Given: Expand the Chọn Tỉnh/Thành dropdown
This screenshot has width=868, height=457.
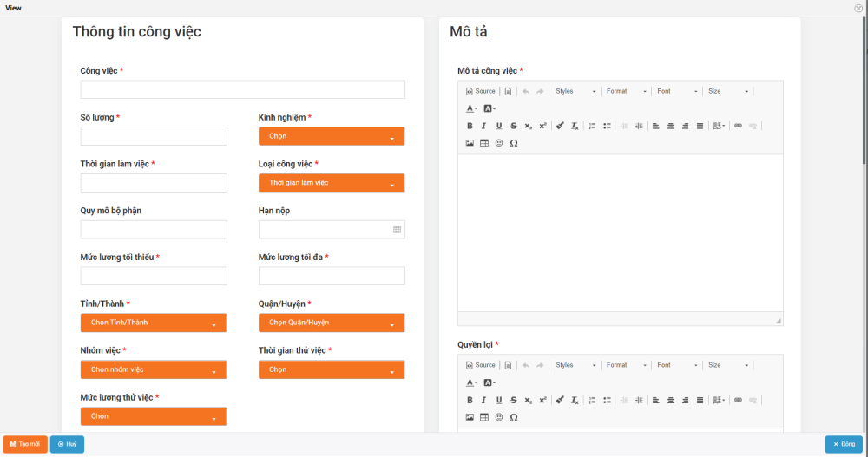Looking at the screenshot, I should pos(154,323).
